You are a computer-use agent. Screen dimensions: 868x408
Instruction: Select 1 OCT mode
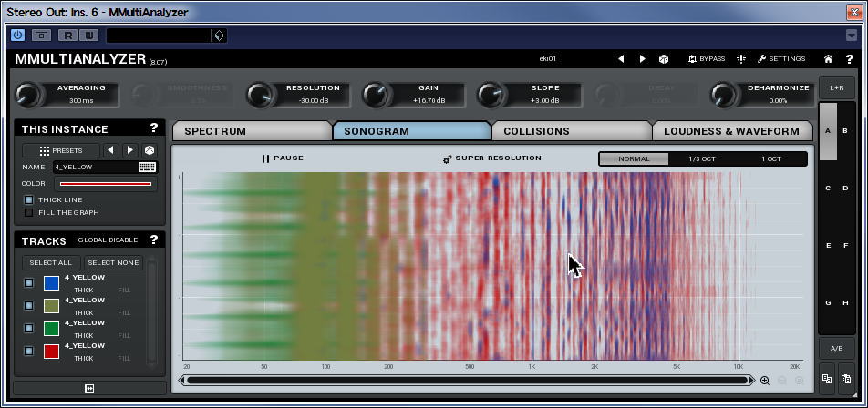pyautogui.click(x=771, y=158)
